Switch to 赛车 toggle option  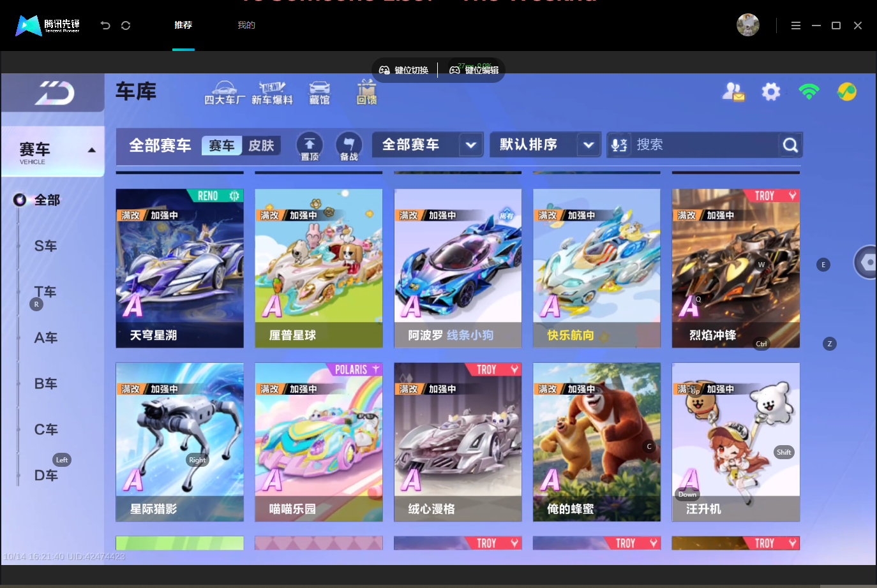point(221,146)
